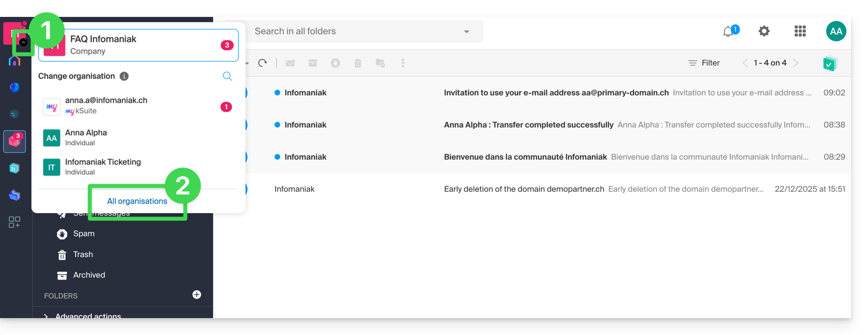Click the add more apps sidebar icon
868x335 pixels.
click(x=15, y=222)
